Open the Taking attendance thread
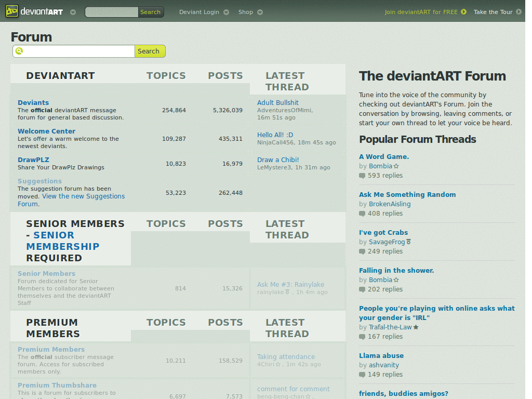 click(286, 356)
